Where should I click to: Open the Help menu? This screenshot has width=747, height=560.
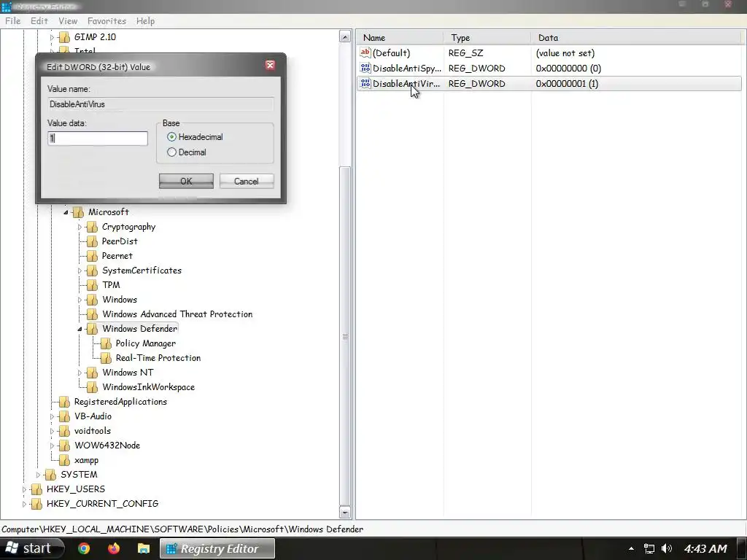click(x=145, y=21)
